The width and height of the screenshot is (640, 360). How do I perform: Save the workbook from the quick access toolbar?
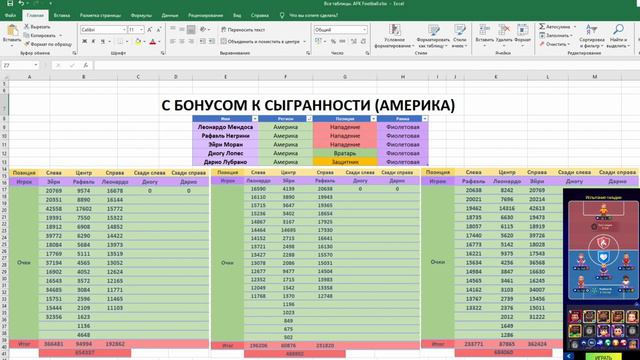pyautogui.click(x=10, y=3)
